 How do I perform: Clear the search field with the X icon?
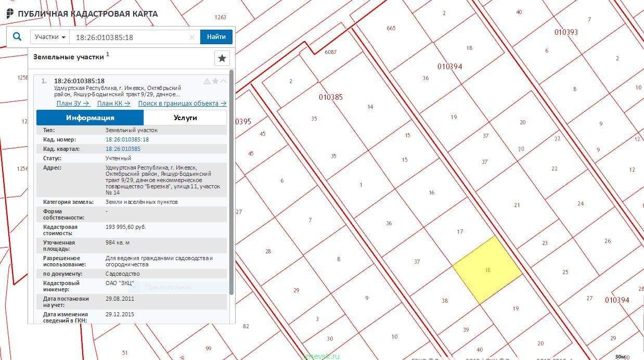click(192, 37)
